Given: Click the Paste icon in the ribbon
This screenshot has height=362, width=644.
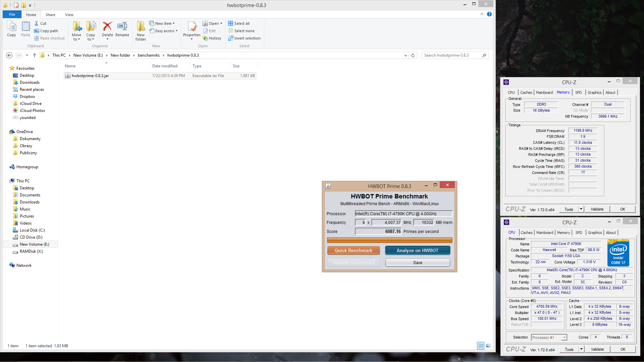Looking at the screenshot, I should click(25, 26).
